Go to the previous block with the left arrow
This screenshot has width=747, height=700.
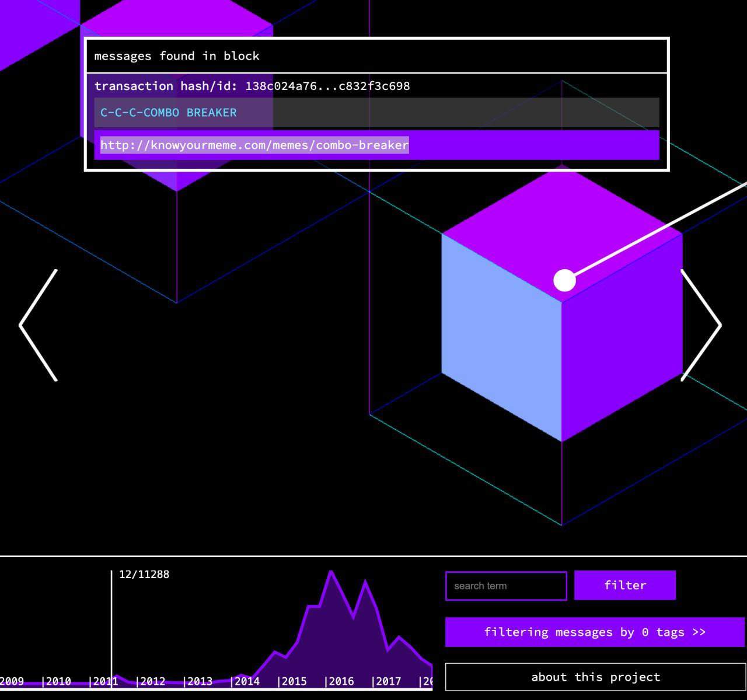[x=39, y=325]
